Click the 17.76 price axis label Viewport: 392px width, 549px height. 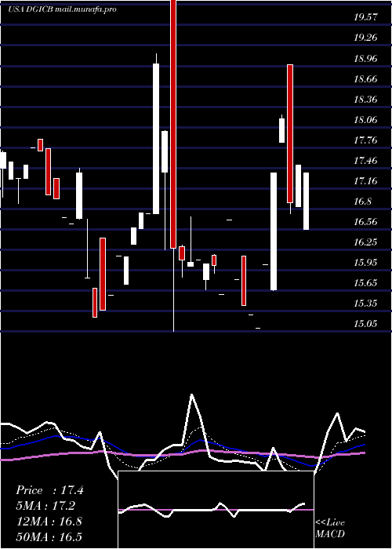pos(365,140)
